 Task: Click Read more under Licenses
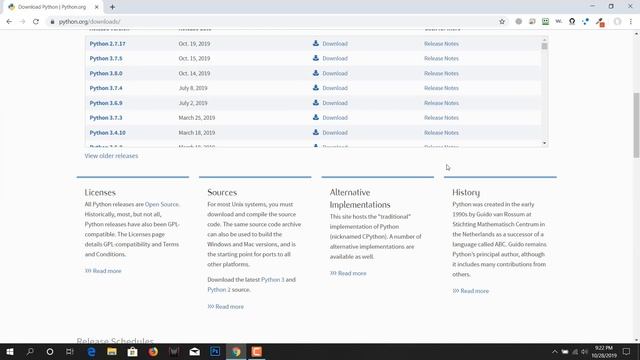click(103, 271)
